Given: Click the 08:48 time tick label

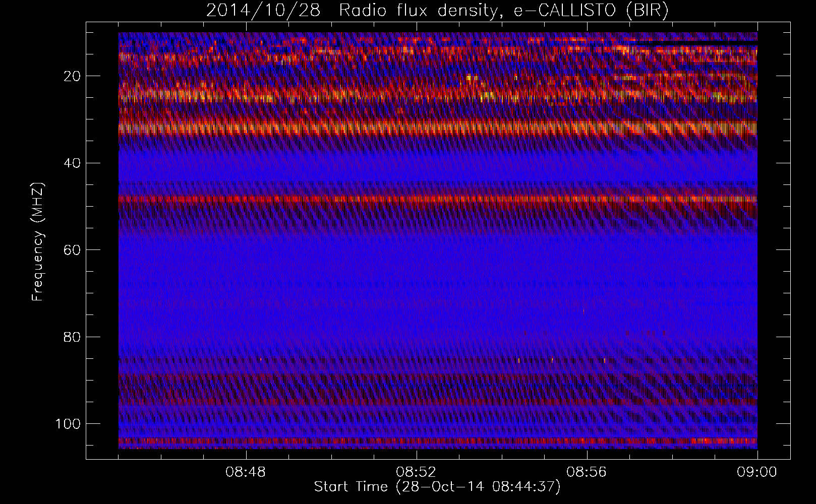Looking at the screenshot, I should 246,472.
